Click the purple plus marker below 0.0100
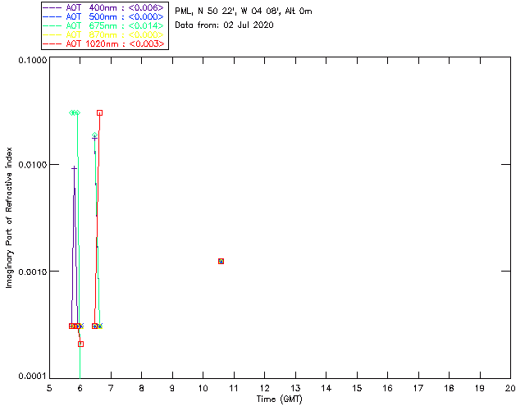Viewport: 525px width, 420px height. pyautogui.click(x=74, y=168)
